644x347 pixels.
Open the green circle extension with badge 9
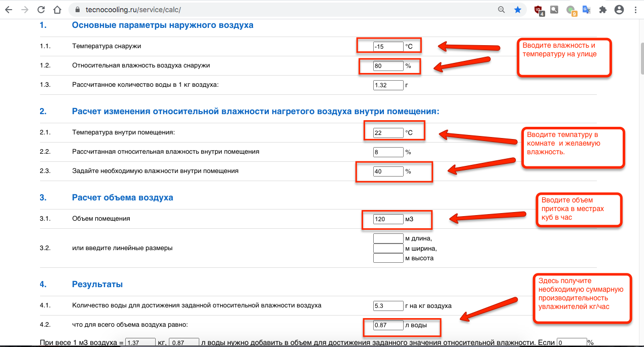click(x=571, y=10)
